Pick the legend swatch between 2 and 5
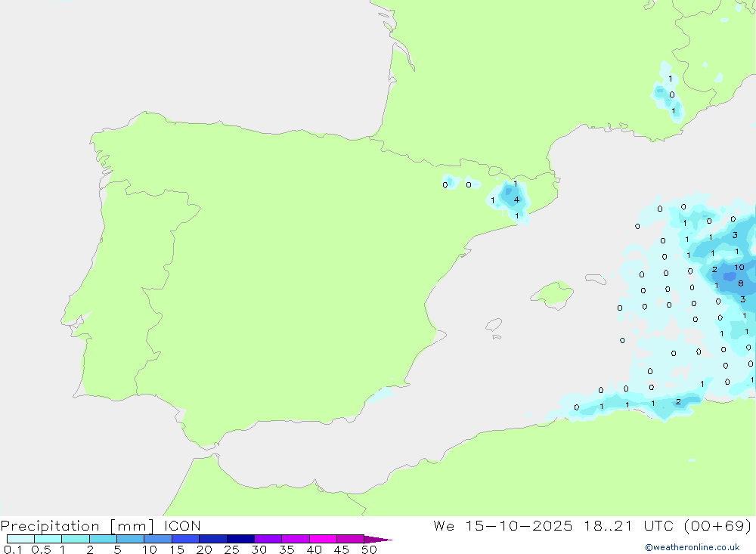Image resolution: width=756 pixels, height=554 pixels. coord(103,539)
